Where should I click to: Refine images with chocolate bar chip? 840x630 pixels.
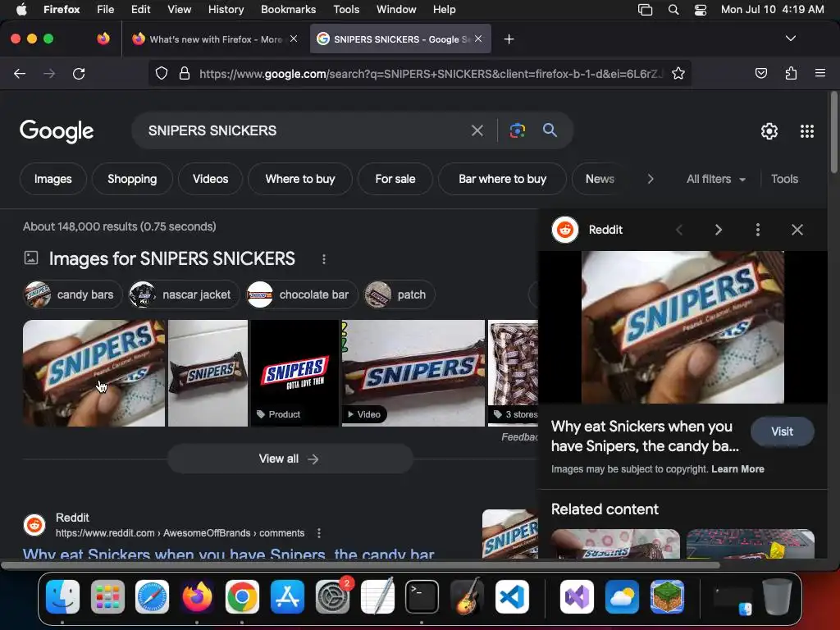302,294
